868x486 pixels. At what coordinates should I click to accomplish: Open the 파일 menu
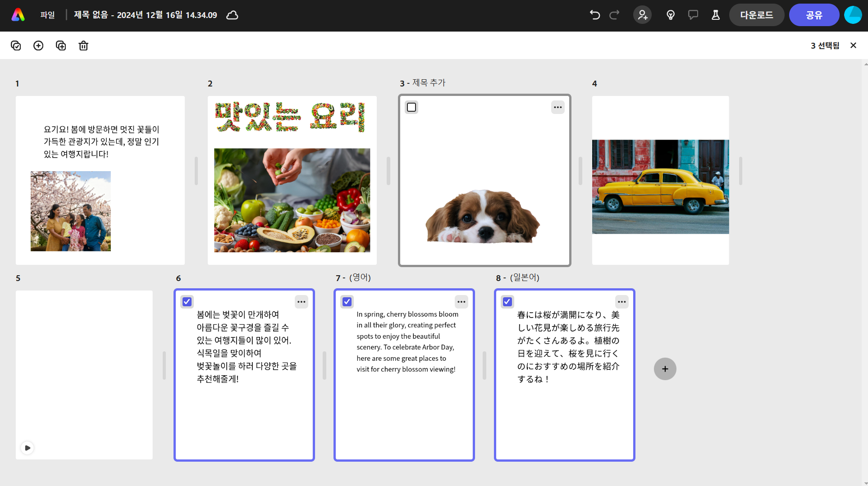tap(47, 15)
